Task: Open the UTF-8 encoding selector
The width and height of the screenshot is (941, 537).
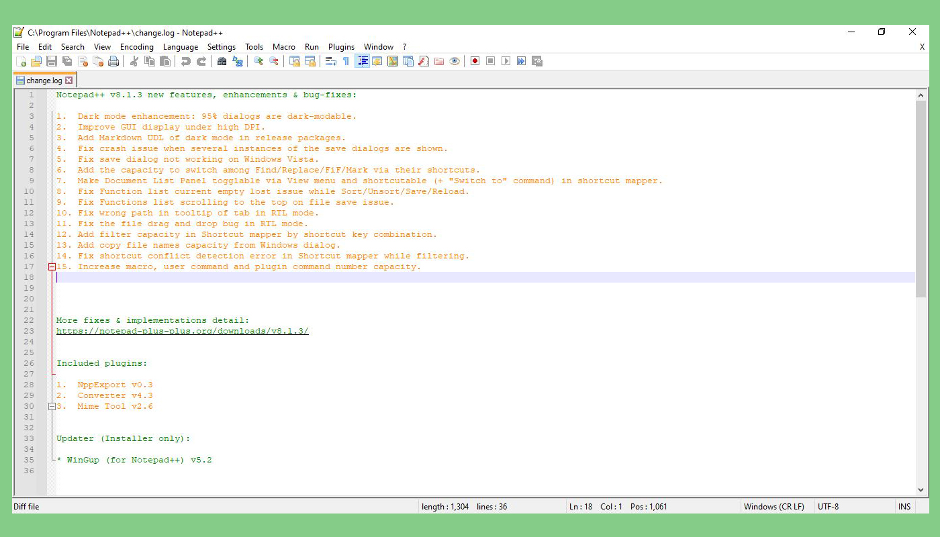Action: tap(828, 507)
